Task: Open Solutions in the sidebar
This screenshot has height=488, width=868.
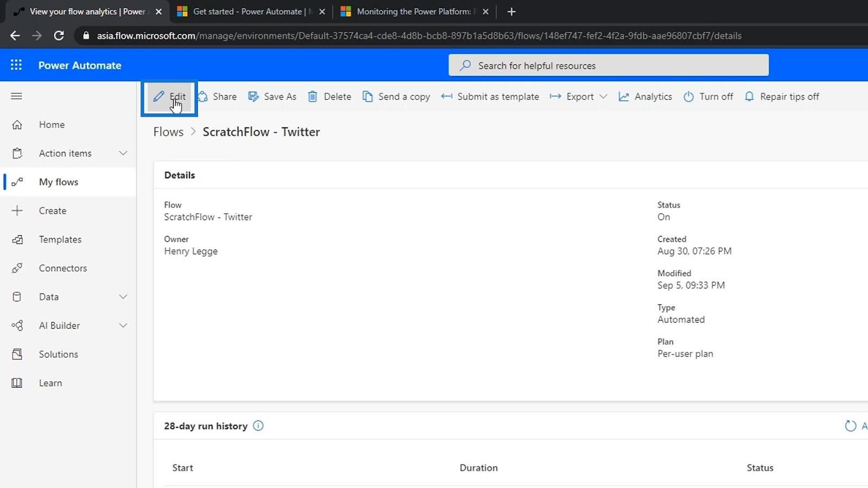Action: point(68,355)
